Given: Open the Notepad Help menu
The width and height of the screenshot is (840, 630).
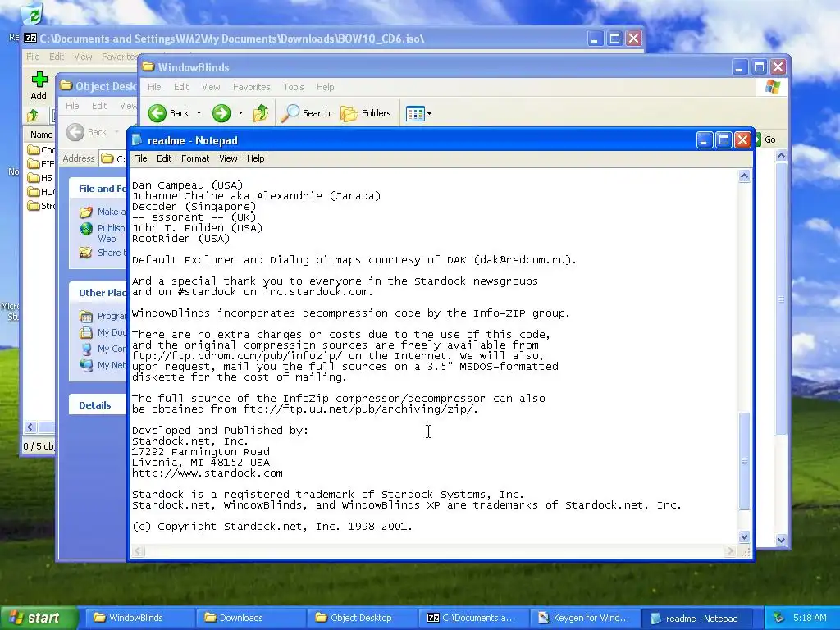Looking at the screenshot, I should click(x=256, y=158).
